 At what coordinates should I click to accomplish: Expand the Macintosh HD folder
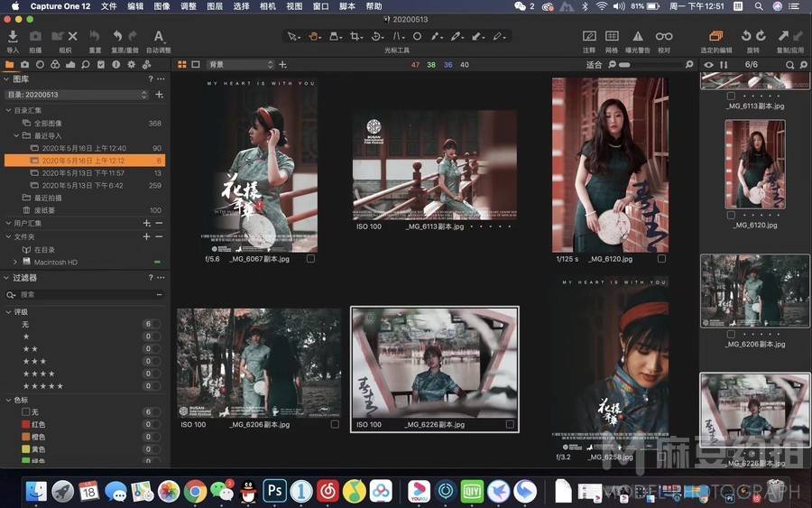tap(15, 262)
